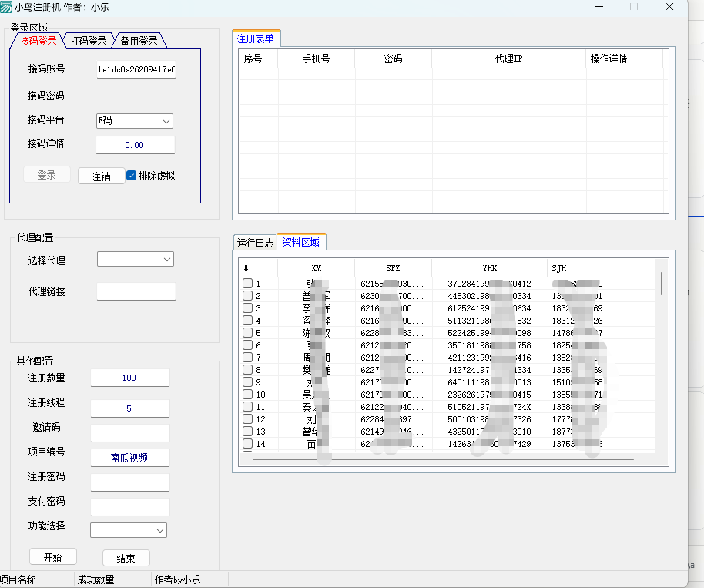Screen dimensions: 704x588
Task: Check the row 5 checkbox in data list
Action: point(248,333)
